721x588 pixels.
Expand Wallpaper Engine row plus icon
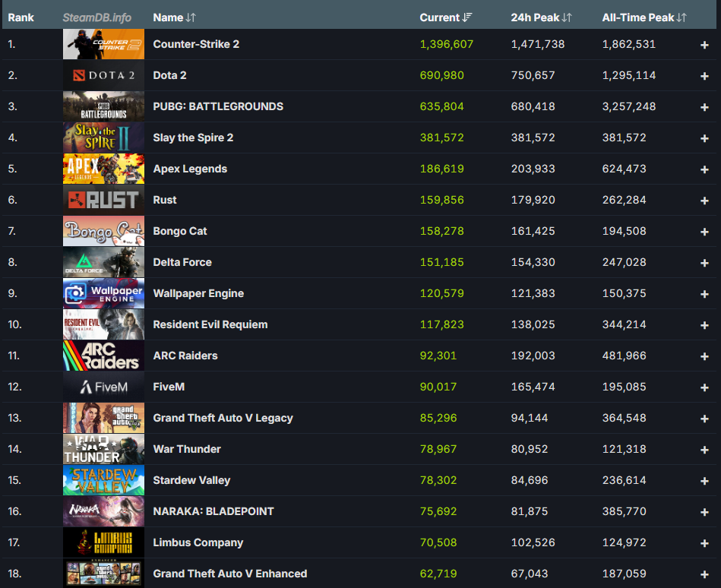[704, 294]
